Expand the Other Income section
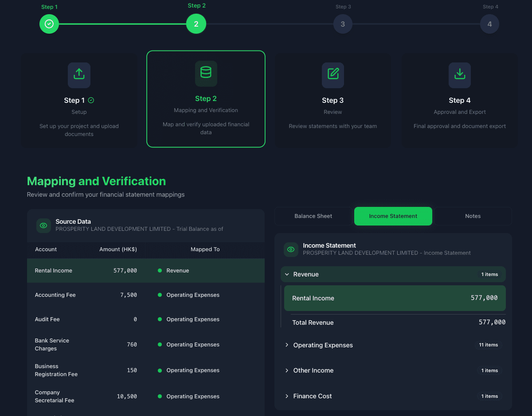532x416 pixels. [x=393, y=370]
